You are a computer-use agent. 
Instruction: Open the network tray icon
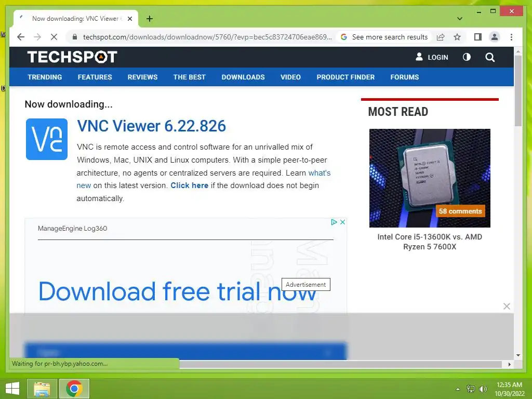click(470, 389)
